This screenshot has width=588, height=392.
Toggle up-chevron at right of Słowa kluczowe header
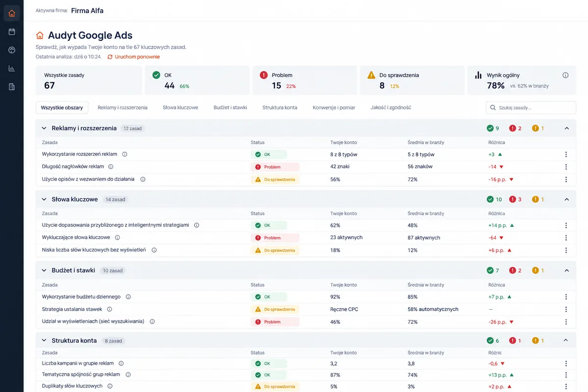point(566,199)
